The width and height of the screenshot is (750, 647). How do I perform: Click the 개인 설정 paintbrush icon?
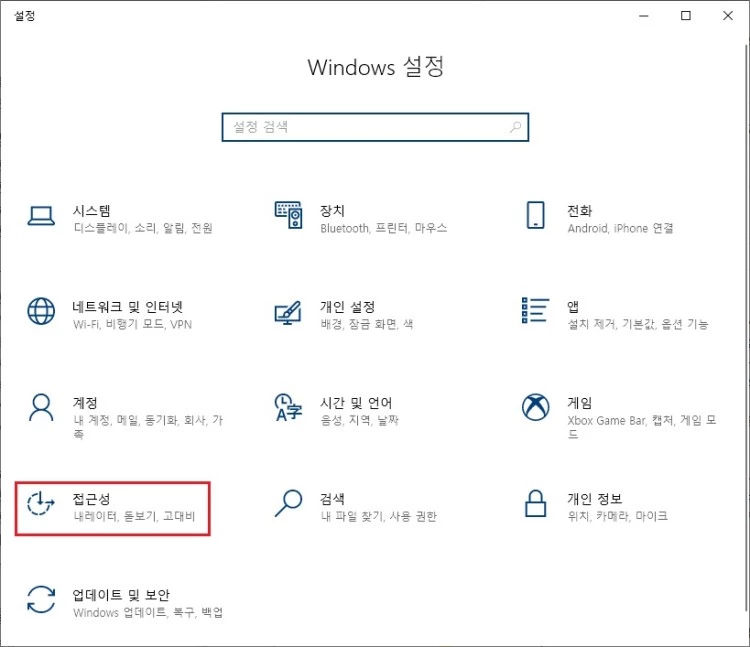click(288, 313)
